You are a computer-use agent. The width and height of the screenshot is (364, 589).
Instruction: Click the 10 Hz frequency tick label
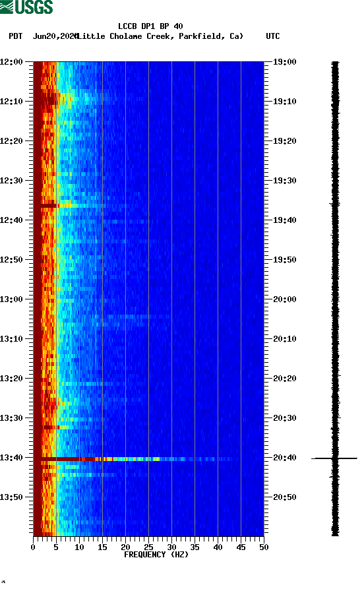pyautogui.click(x=79, y=547)
